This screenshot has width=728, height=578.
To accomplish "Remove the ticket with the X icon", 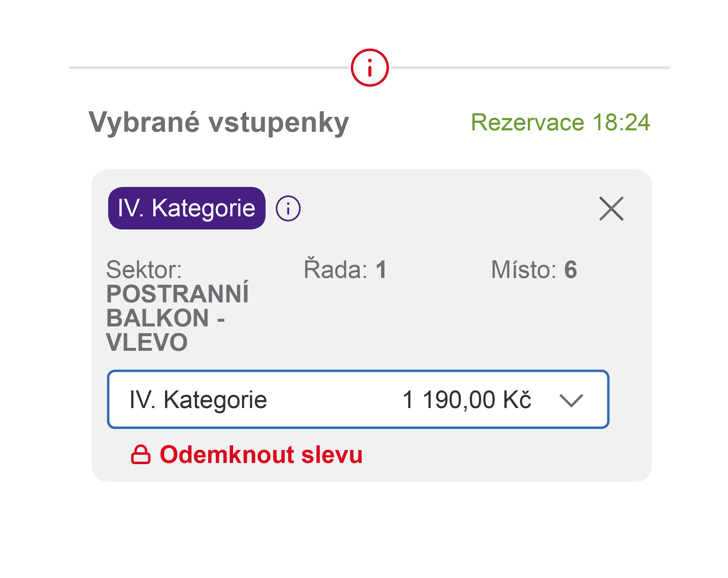I will (x=611, y=209).
